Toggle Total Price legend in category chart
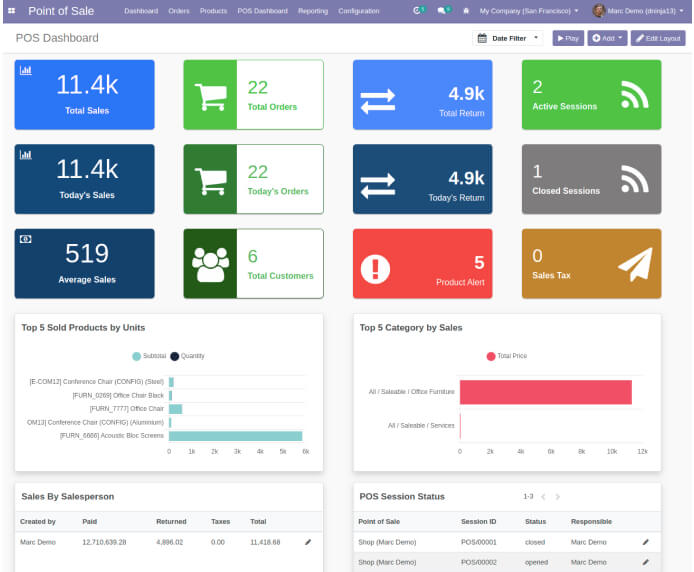 click(x=506, y=355)
